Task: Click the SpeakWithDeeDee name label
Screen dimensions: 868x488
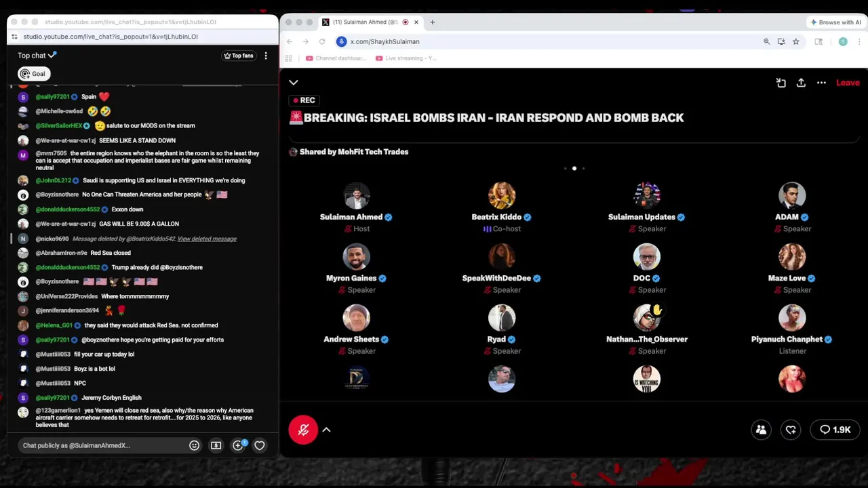Action: [496, 278]
